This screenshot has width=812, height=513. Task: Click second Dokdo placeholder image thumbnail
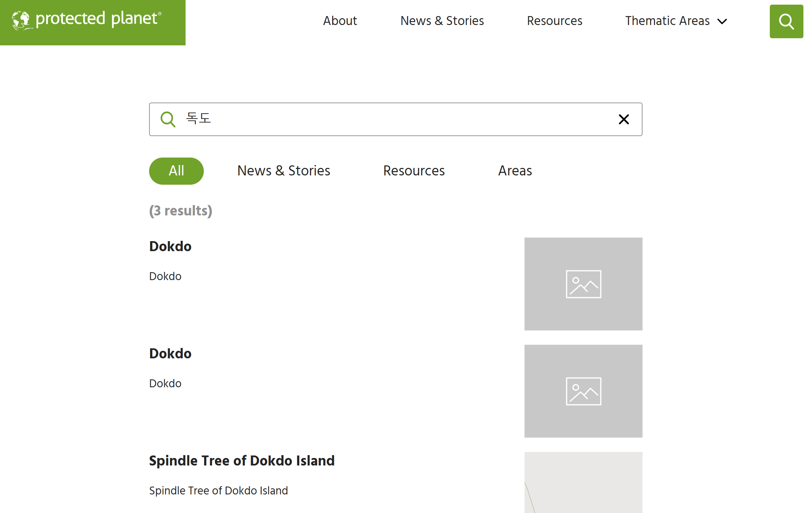[583, 391]
